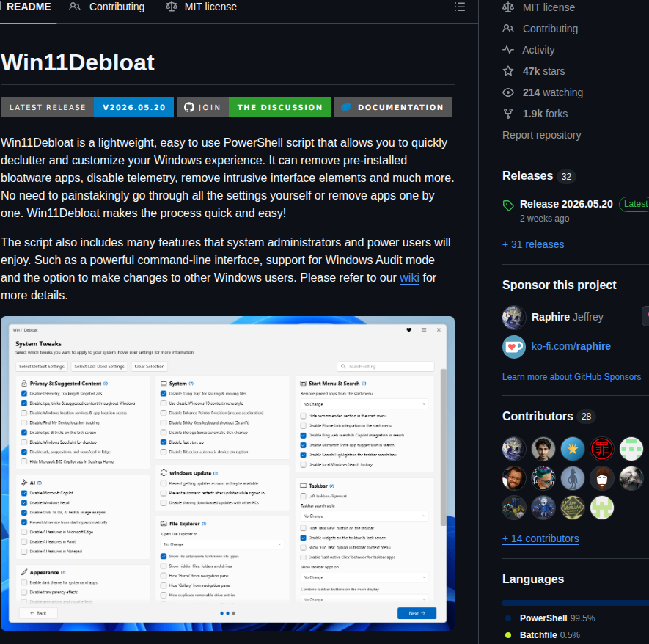Follow the wiki link in the description

409,278
